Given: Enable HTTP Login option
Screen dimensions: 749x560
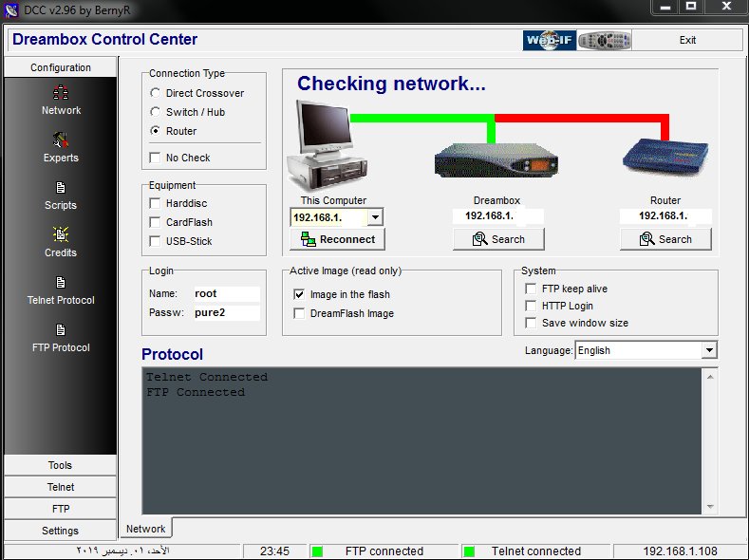Looking at the screenshot, I should pos(531,306).
